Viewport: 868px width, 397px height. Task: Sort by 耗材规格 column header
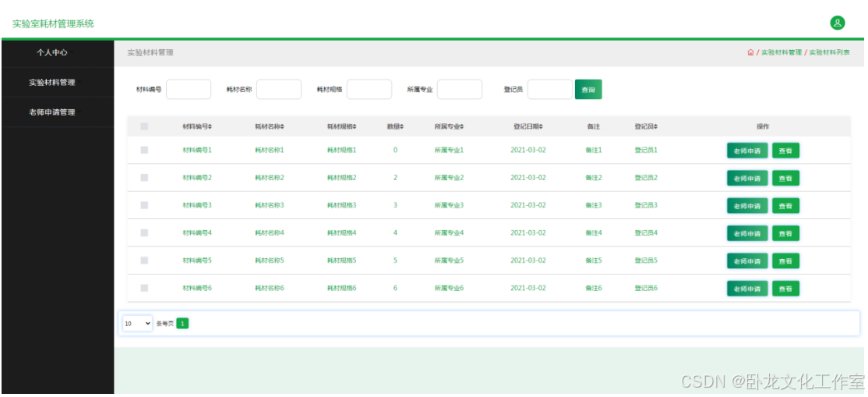[x=341, y=127]
